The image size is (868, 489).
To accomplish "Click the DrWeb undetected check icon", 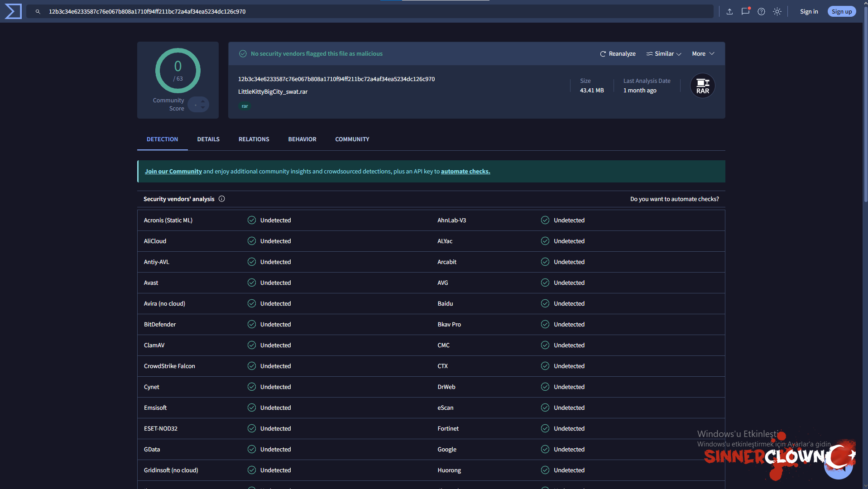I will click(545, 387).
